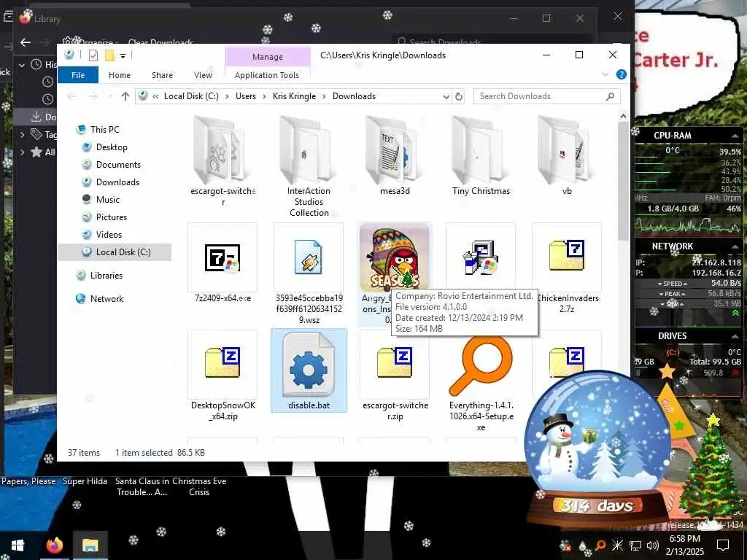Collapse the NETWORK gadget section
This screenshot has height=560, width=747.
(x=735, y=246)
